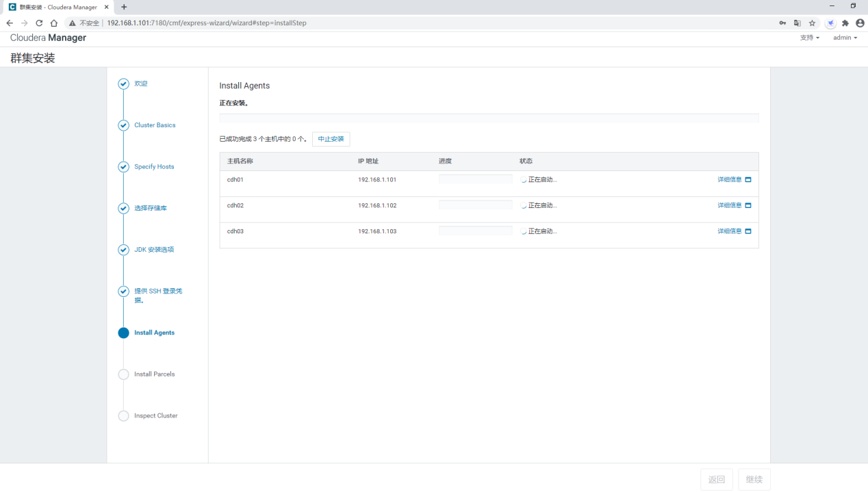Go to the Specify Hosts step
Viewport: 868px width, 492px height.
coord(154,167)
